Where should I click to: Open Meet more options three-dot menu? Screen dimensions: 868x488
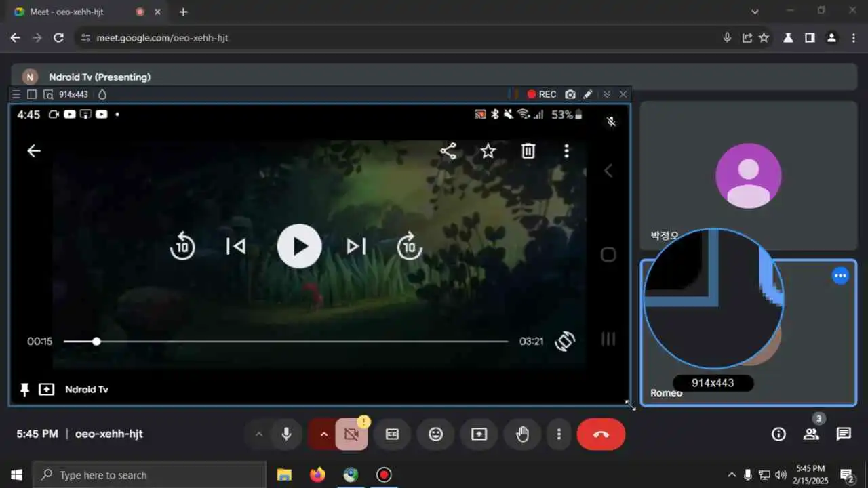559,434
